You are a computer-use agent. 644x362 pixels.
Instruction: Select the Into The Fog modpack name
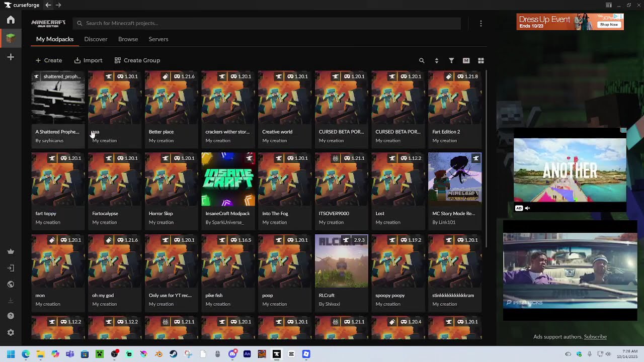click(x=275, y=214)
